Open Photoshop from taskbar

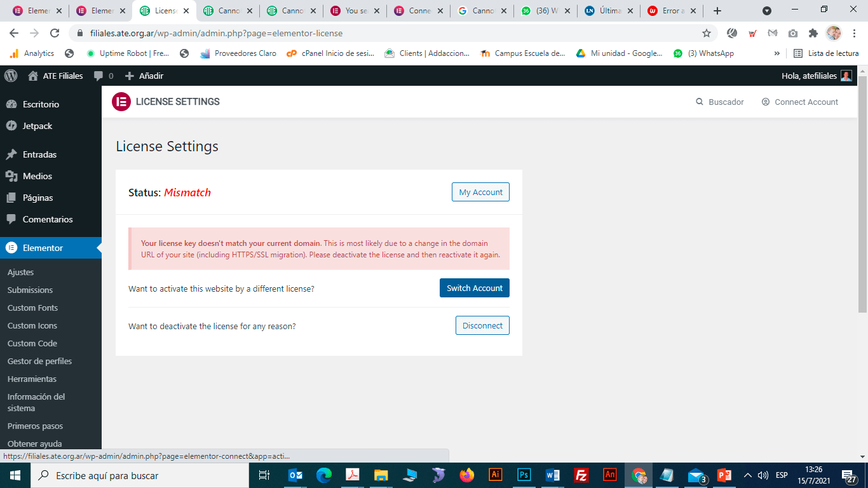[524, 475]
